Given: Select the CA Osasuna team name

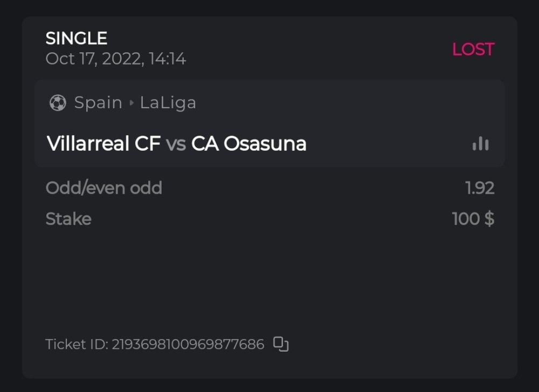Looking at the screenshot, I should [x=248, y=144].
